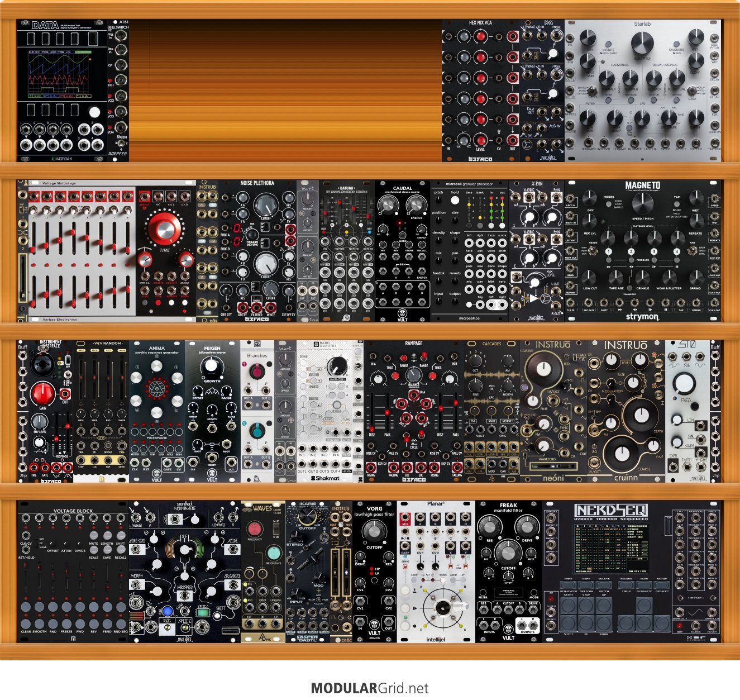740x700 pixels.
Task: Open the Intellijel Planar² module
Action: [x=436, y=572]
